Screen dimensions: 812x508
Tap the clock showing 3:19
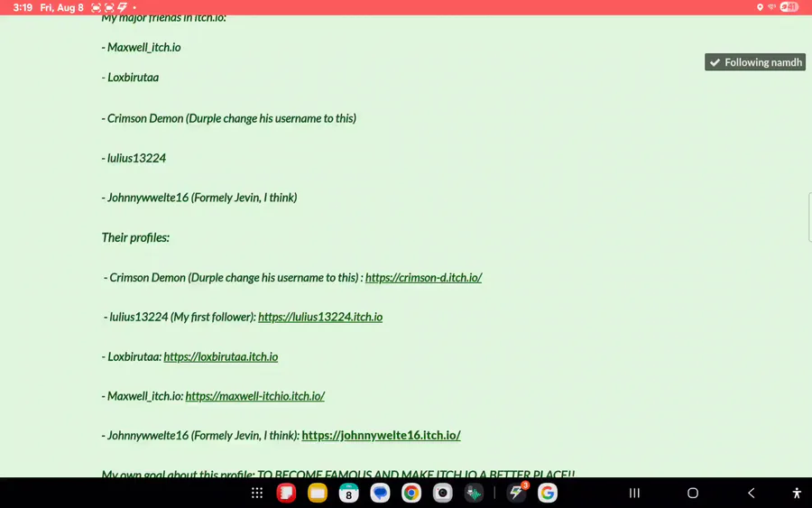[23, 7]
